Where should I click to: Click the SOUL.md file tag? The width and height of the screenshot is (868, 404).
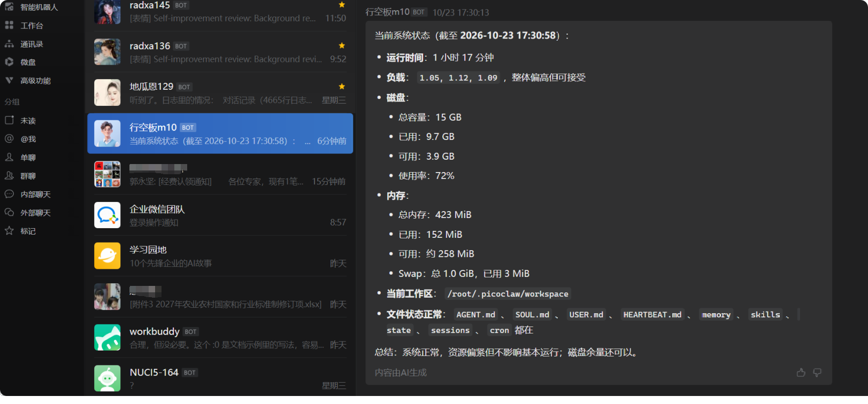(x=532, y=315)
